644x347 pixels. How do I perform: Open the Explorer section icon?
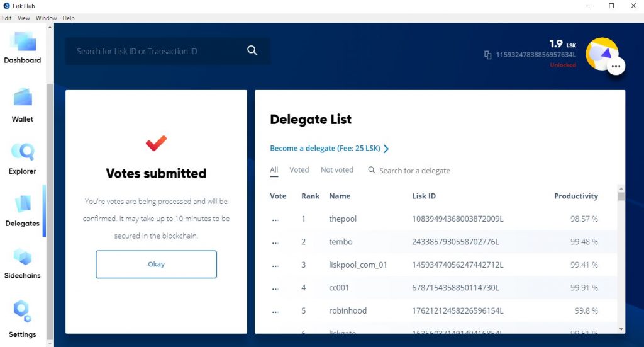23,151
